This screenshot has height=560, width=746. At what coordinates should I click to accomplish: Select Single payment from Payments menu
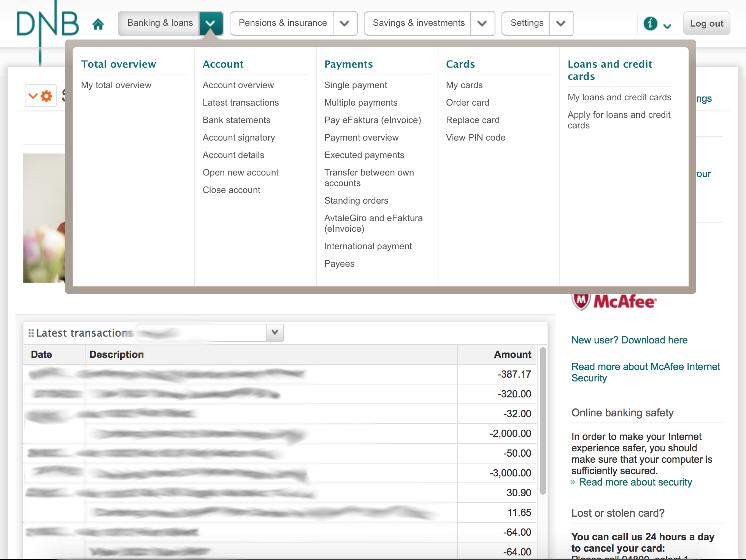pos(355,85)
